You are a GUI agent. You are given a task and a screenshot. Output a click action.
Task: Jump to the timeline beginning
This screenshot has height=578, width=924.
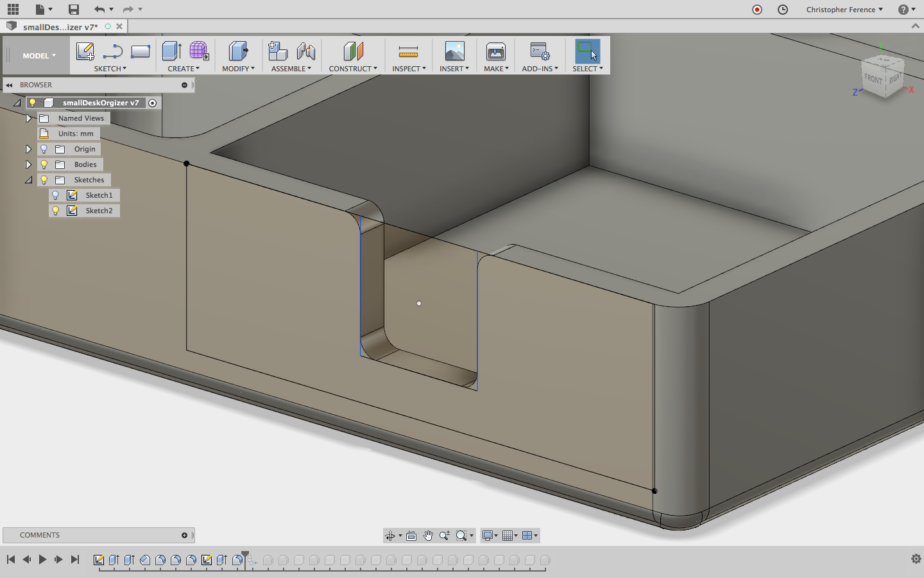[11, 559]
